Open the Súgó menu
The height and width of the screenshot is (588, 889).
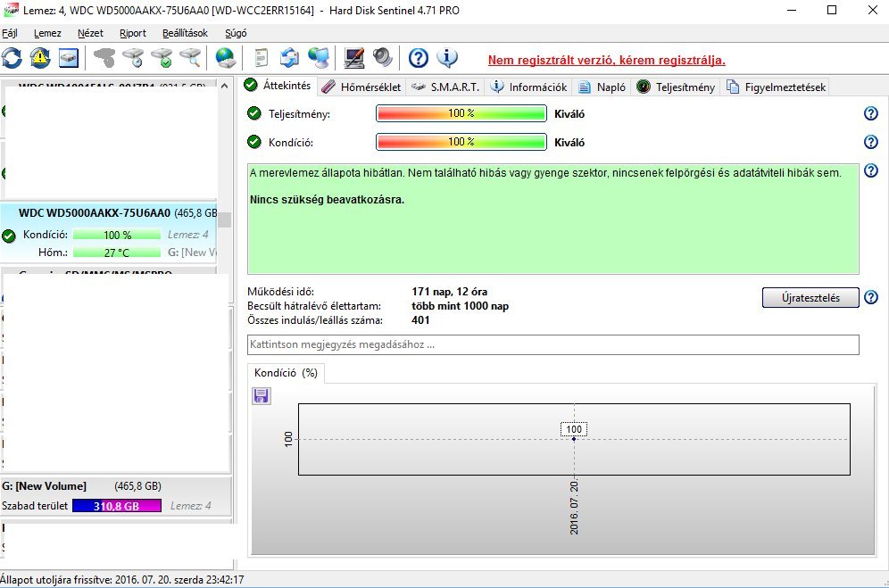[236, 33]
